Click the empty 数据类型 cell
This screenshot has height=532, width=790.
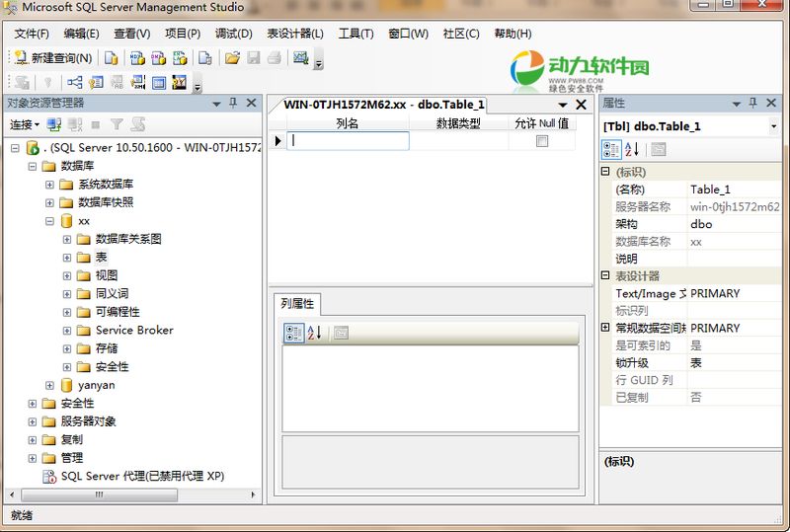click(x=459, y=141)
